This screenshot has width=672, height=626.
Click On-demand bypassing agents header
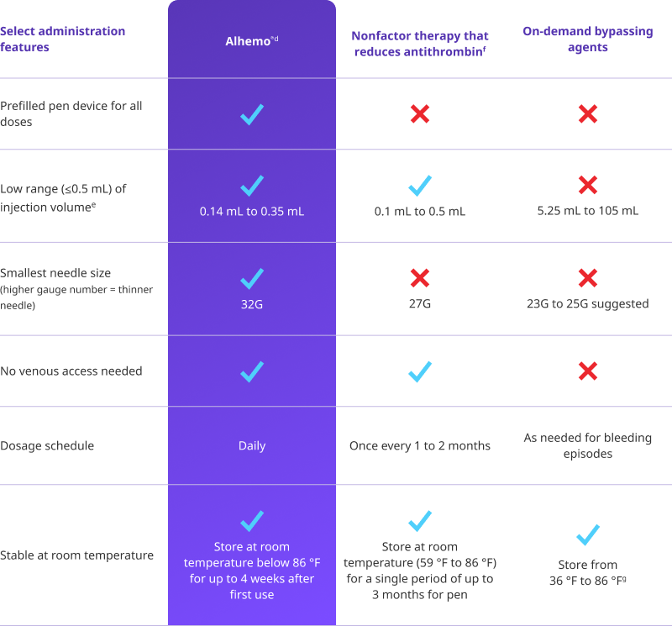click(587, 39)
